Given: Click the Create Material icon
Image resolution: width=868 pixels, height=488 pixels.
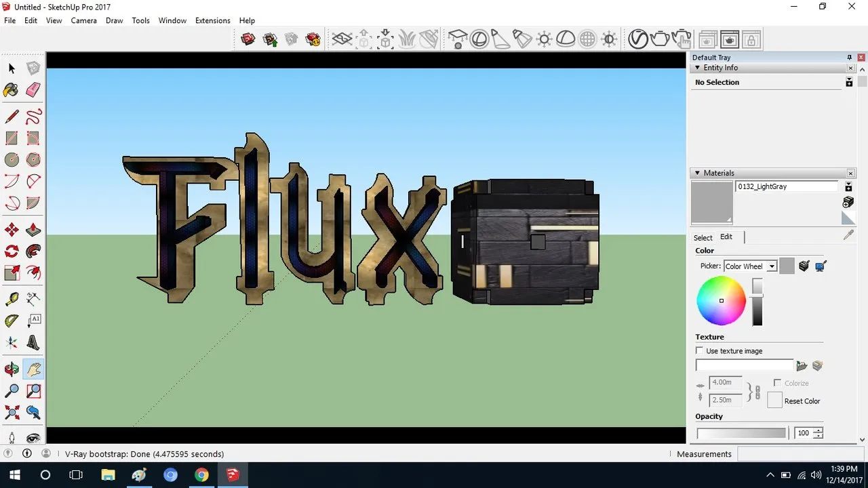Looking at the screenshot, I should pyautogui.click(x=848, y=202).
